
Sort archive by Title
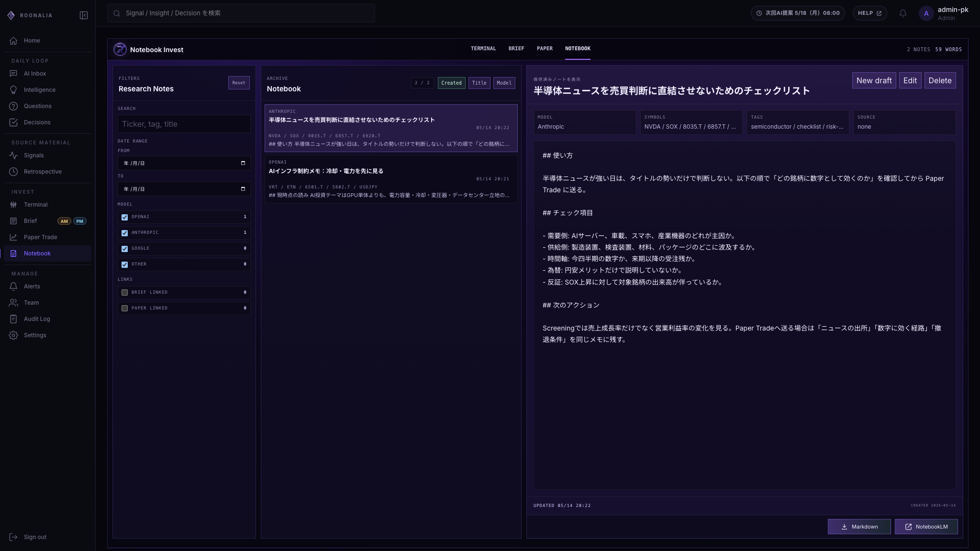coord(479,83)
